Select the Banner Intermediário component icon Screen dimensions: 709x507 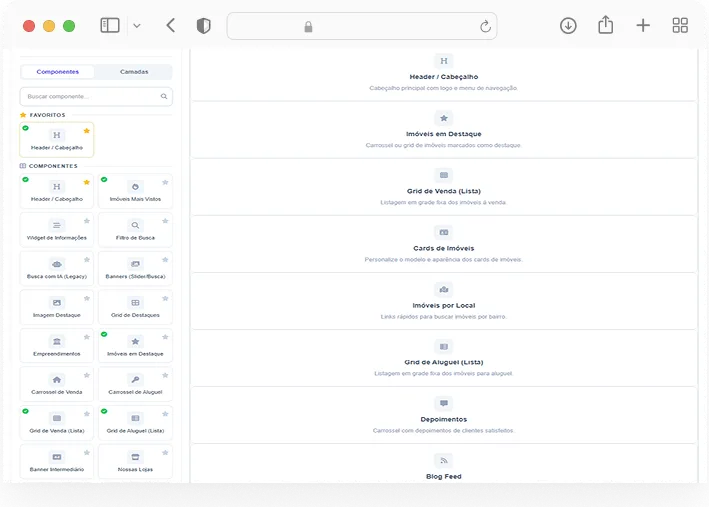(57, 457)
